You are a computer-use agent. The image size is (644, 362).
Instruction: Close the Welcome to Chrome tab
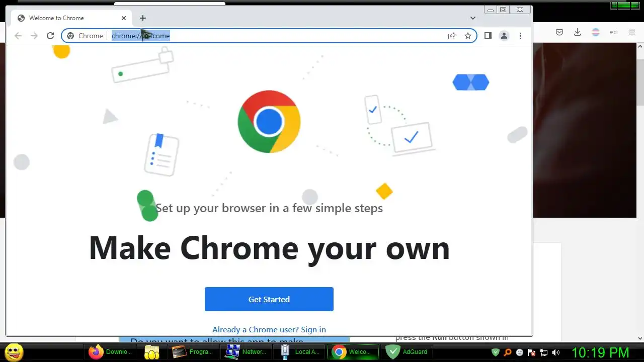(124, 18)
